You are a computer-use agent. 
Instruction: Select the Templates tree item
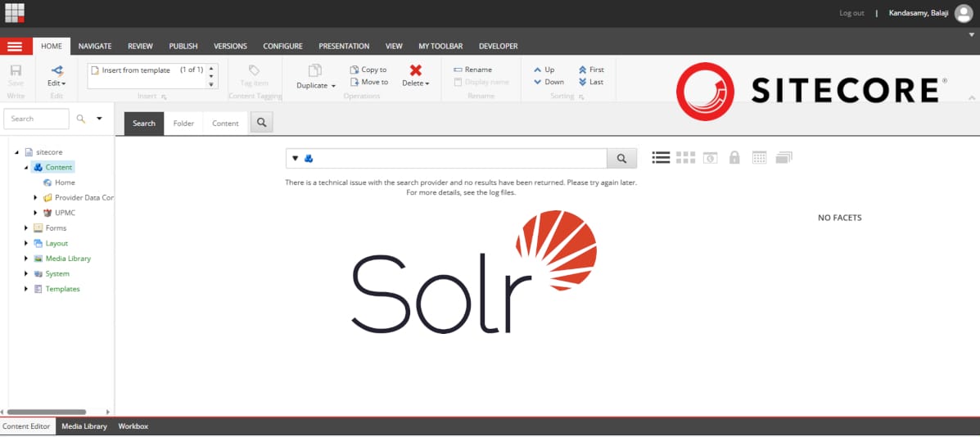pyautogui.click(x=56, y=289)
